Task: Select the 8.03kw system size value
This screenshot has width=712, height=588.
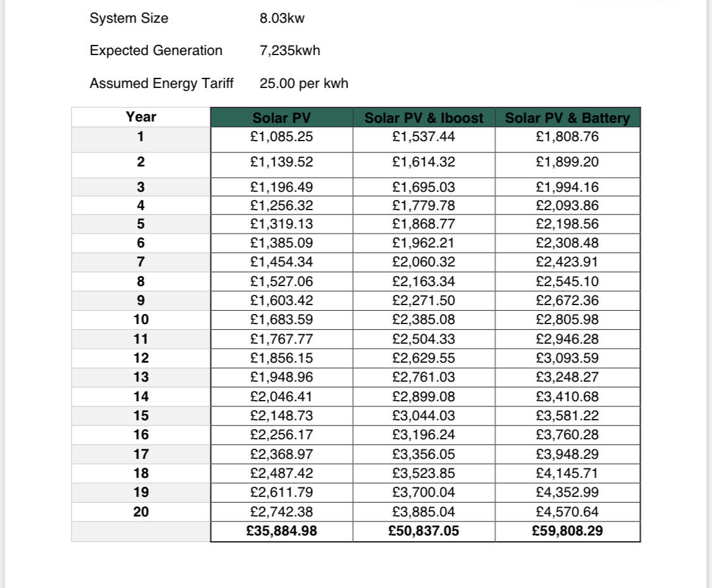Action: 282,18
